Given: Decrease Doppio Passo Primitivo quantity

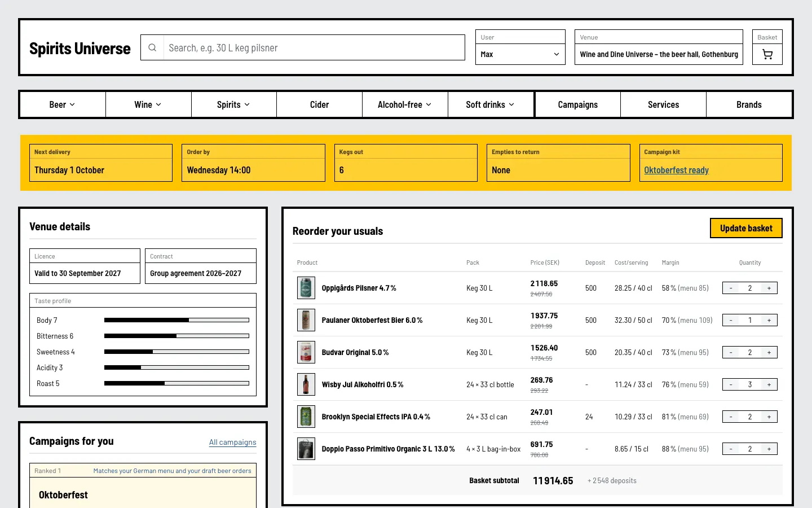Looking at the screenshot, I should click(731, 449).
